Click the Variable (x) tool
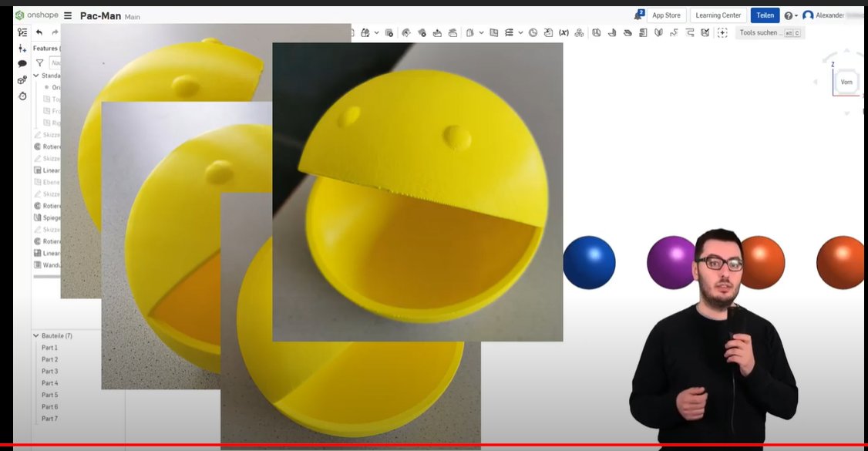Screen dimensions: 868x451 pyautogui.click(x=564, y=32)
